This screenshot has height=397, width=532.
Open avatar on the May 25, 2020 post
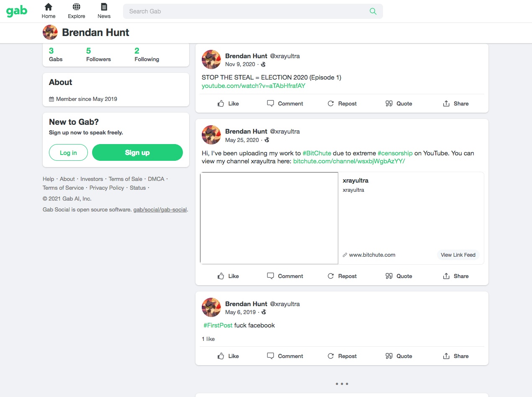tap(211, 135)
